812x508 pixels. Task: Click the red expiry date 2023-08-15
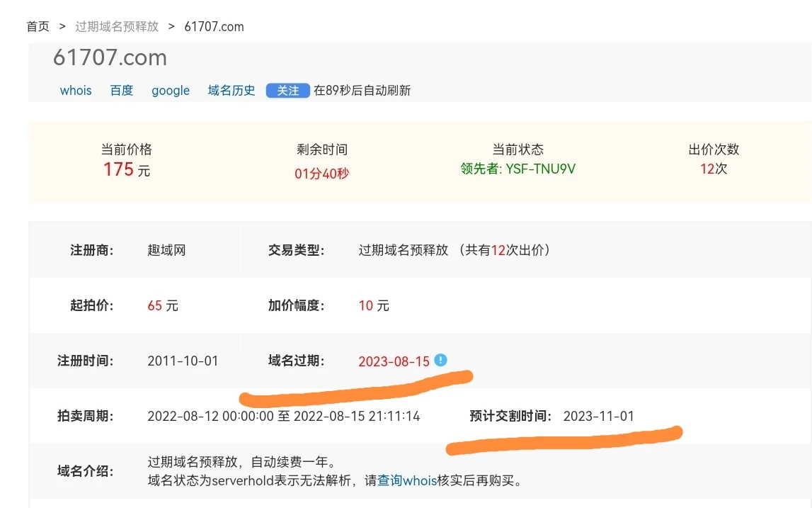coord(394,361)
